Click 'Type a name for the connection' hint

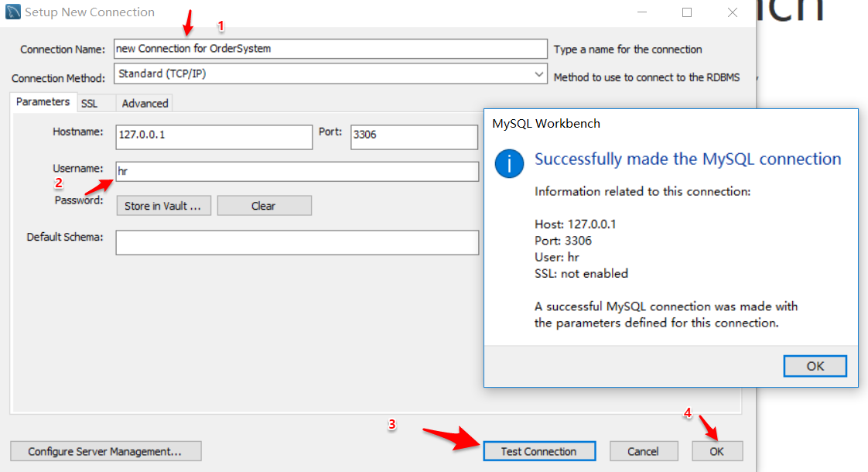point(627,50)
